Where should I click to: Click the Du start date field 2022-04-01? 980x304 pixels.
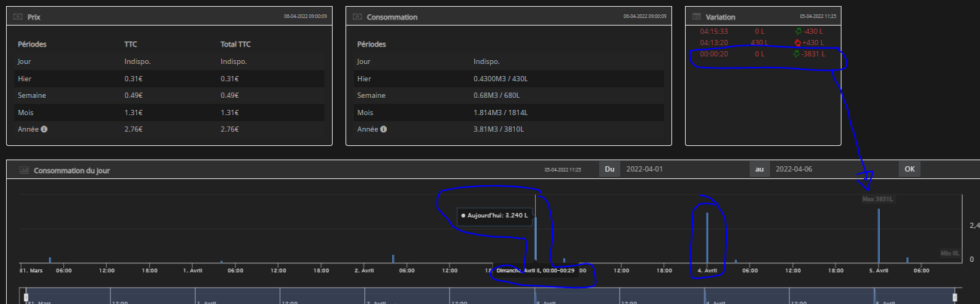click(684, 169)
